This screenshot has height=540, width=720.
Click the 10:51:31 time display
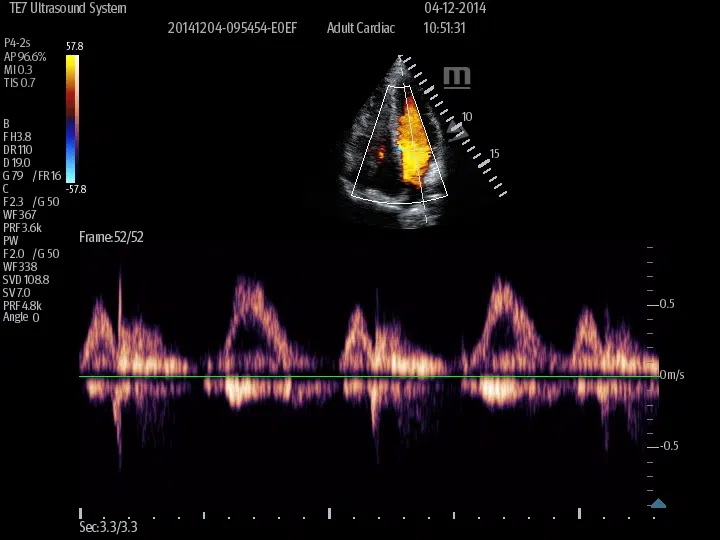point(444,28)
